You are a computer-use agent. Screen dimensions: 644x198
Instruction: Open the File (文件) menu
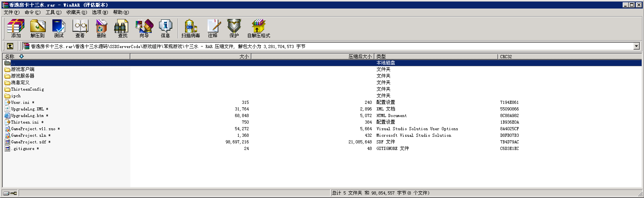tap(11, 12)
